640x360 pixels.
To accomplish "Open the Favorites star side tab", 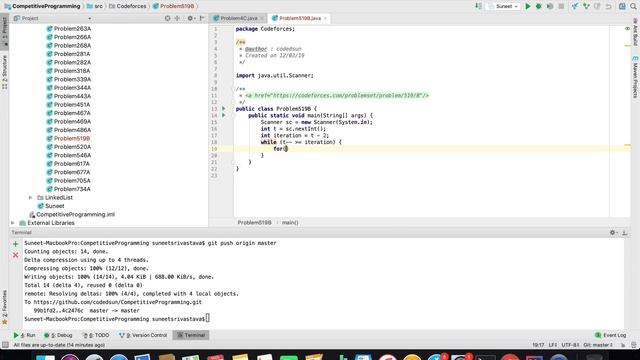I will point(4,308).
